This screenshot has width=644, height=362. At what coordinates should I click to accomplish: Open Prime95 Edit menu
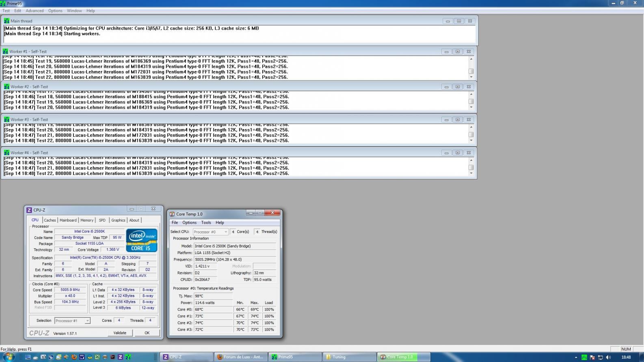pos(18,11)
